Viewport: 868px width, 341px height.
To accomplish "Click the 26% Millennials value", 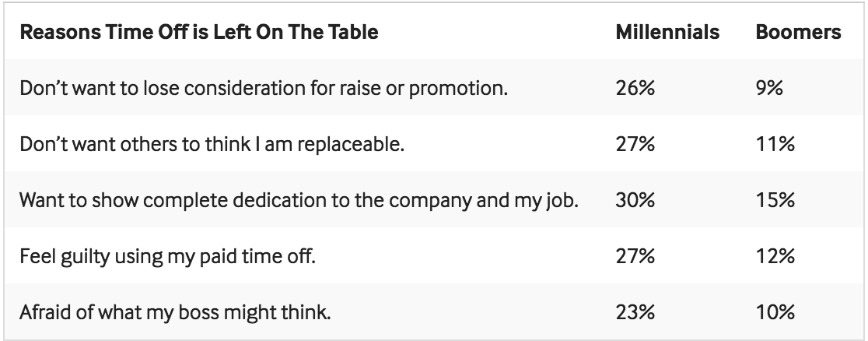I will point(635,88).
